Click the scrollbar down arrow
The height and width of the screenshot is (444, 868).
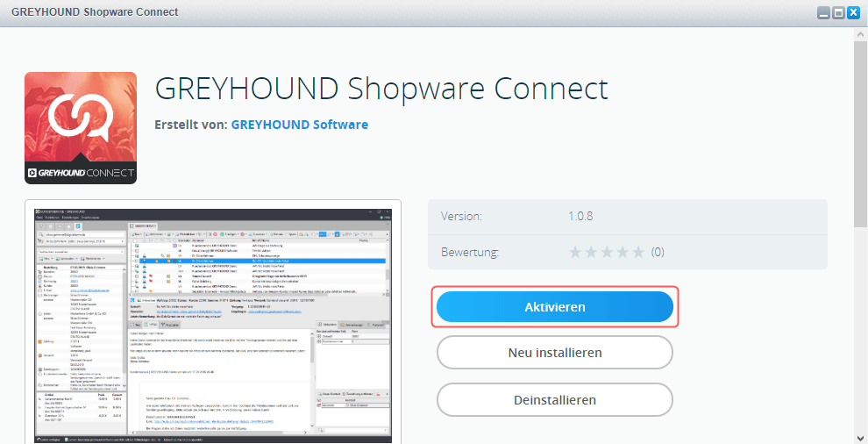(x=861, y=437)
